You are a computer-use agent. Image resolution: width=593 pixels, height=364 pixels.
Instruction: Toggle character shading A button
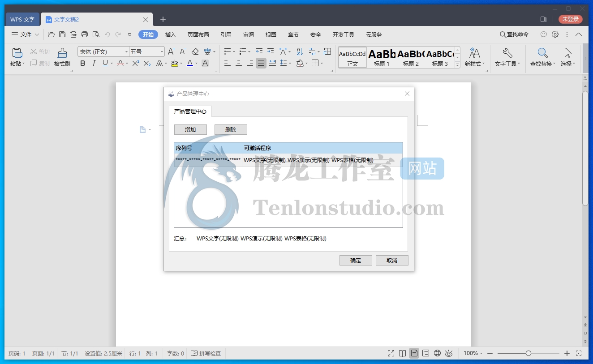pyautogui.click(x=205, y=63)
